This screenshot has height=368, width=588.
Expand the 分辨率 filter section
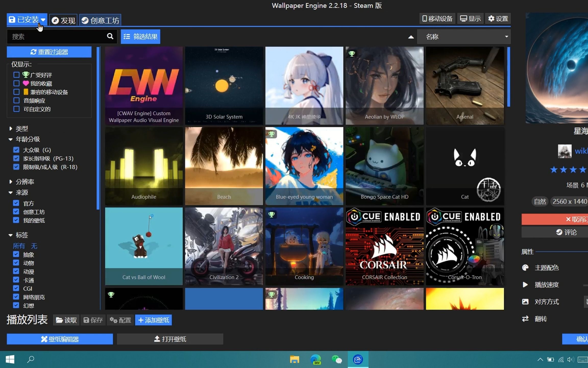tap(21, 182)
